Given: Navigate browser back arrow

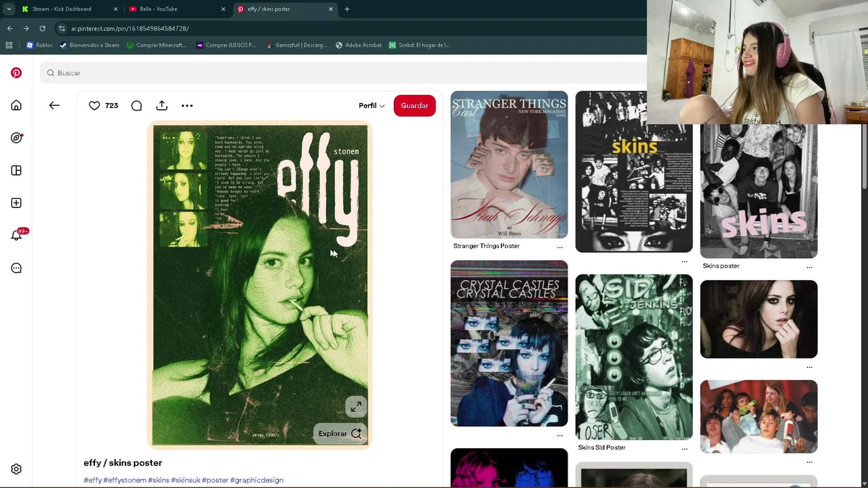Looking at the screenshot, I should point(9,28).
